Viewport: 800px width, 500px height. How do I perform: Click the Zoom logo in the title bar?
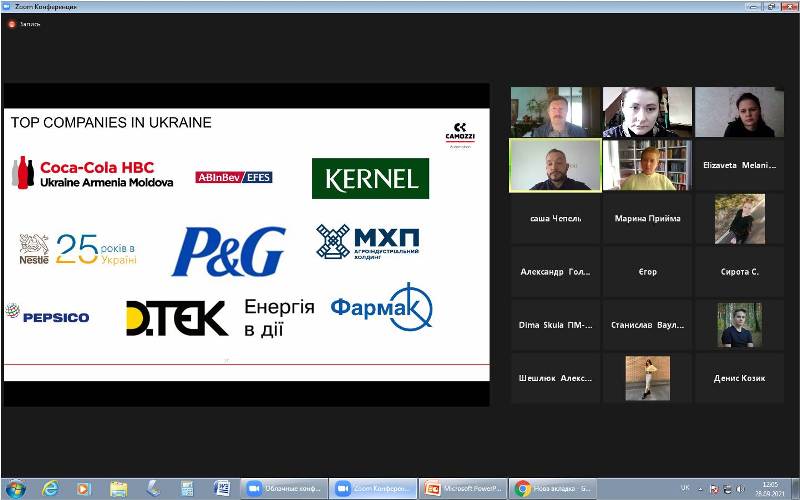pos(6,7)
